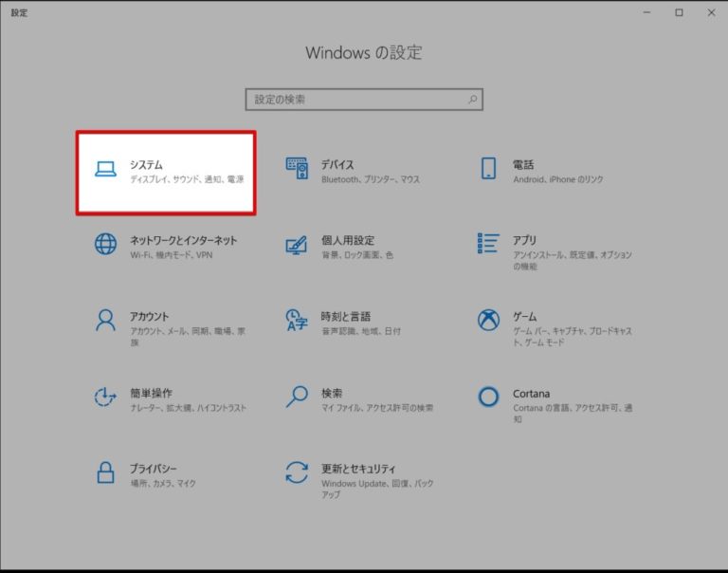Click the Bluetooth、プリンター、マウス description text
Screen dimensions: 728x573
370,179
